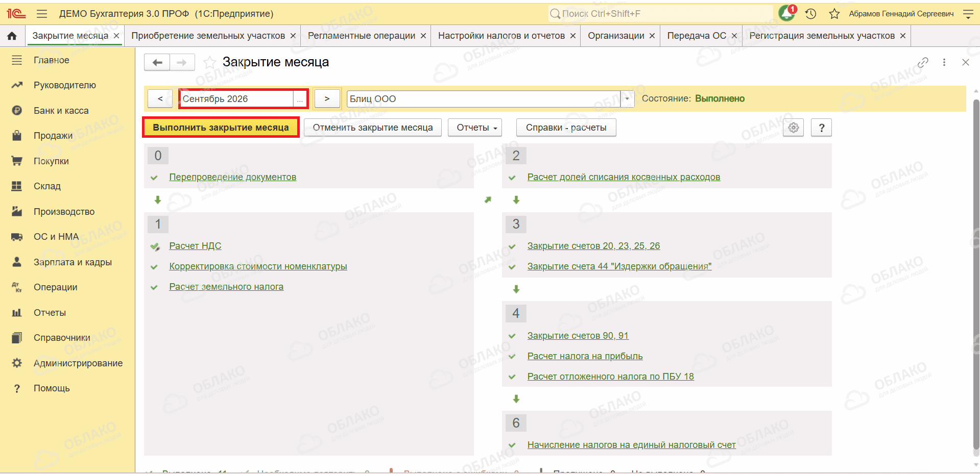This screenshot has width=980, height=474.
Task: Open the history clock icon
Action: click(x=811, y=14)
